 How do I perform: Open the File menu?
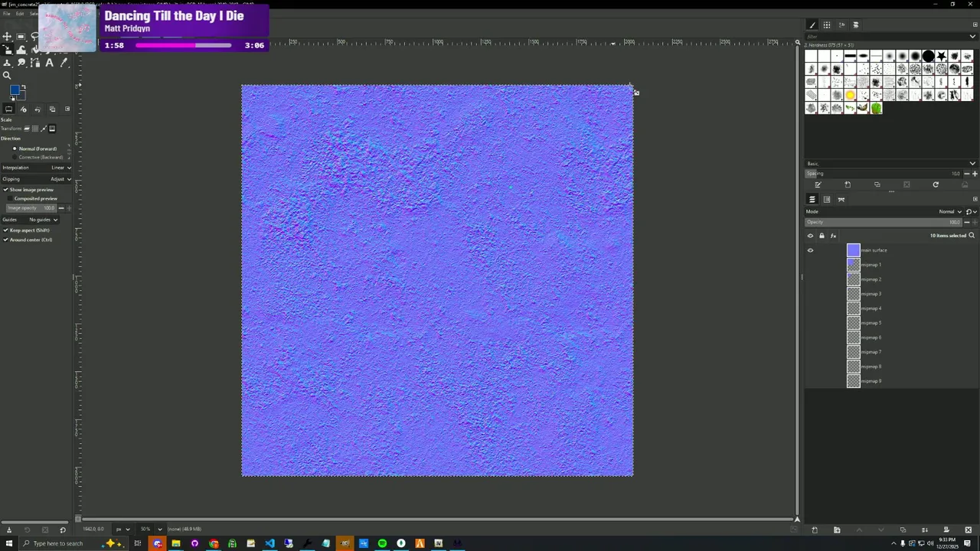tap(6, 14)
